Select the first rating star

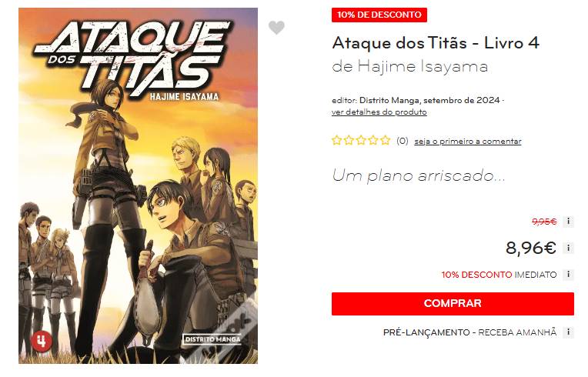337,141
